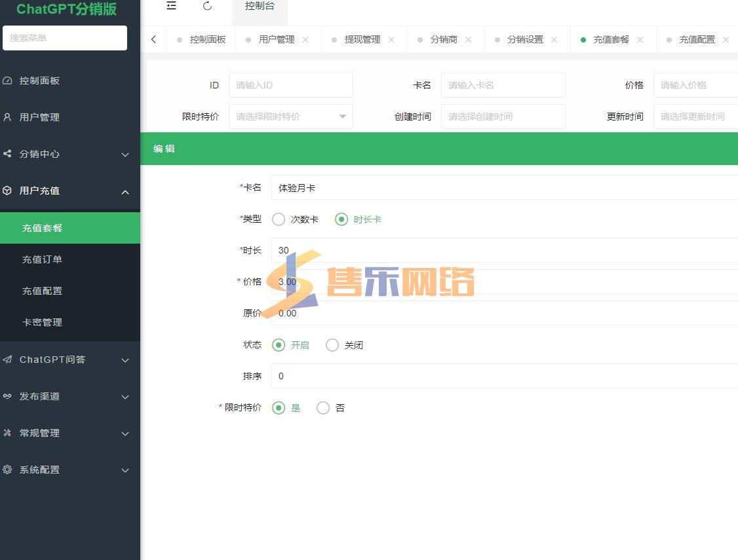This screenshot has width=738, height=560.
Task: Collapse the 用户充值 menu chevron
Action: [x=125, y=191]
